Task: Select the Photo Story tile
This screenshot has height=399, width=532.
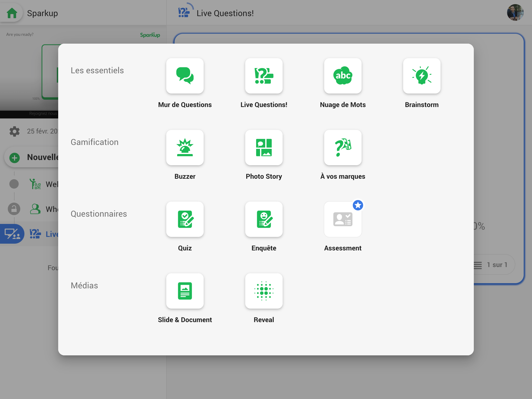Action: point(264,147)
